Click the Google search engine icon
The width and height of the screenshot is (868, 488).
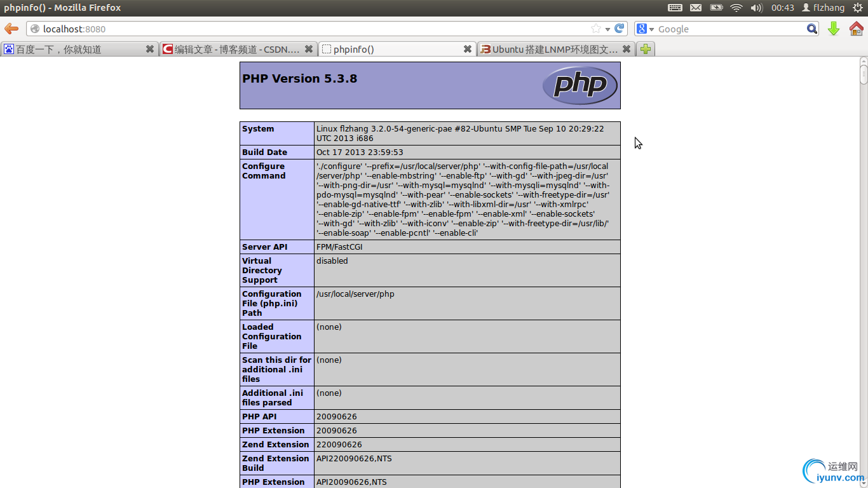tap(642, 29)
